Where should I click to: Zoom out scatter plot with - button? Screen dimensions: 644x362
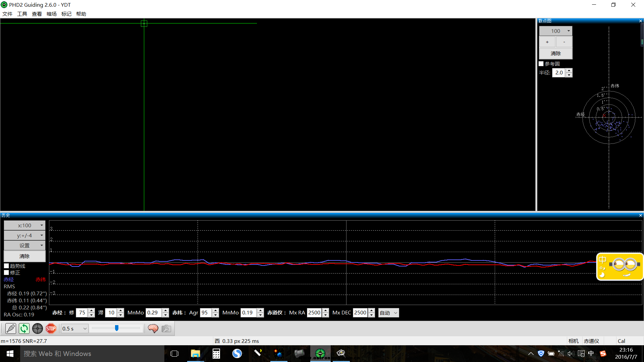click(564, 42)
